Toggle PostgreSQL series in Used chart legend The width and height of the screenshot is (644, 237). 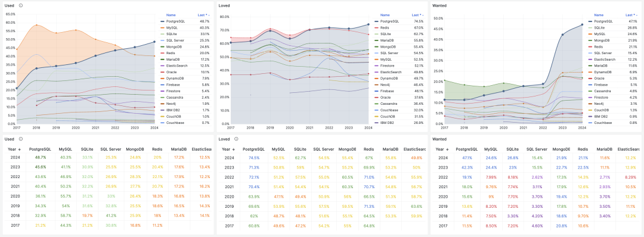176,21
